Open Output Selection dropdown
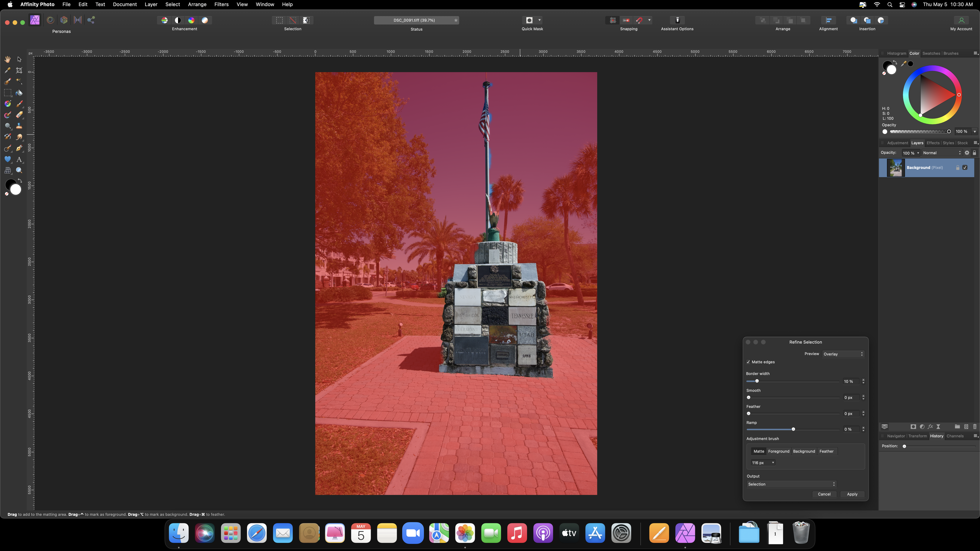 point(791,484)
